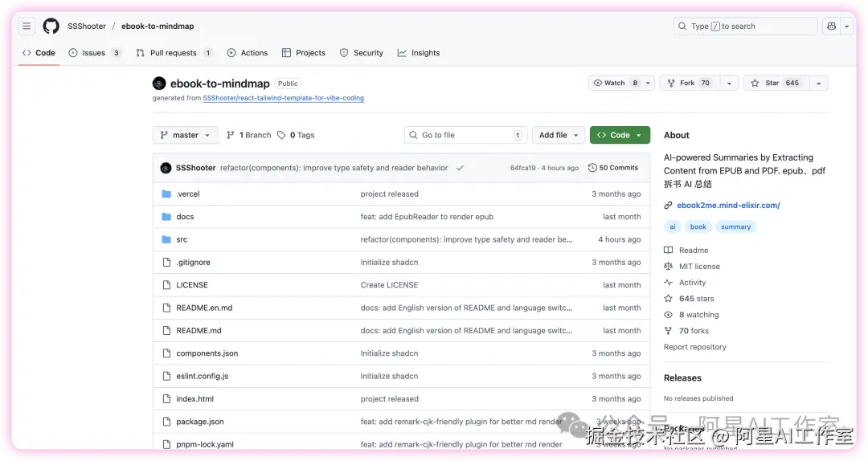Open the package.json file
This screenshot has width=868, height=461.
pos(200,421)
